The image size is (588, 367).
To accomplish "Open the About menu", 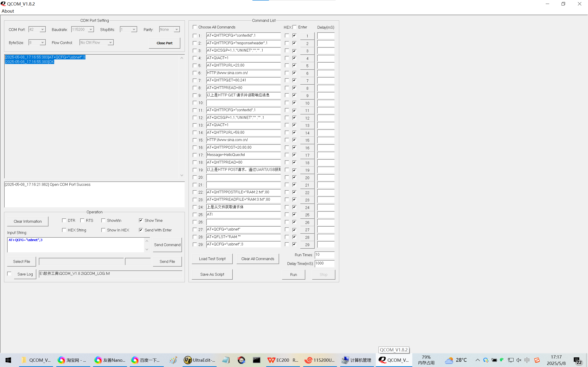I will tap(8, 11).
